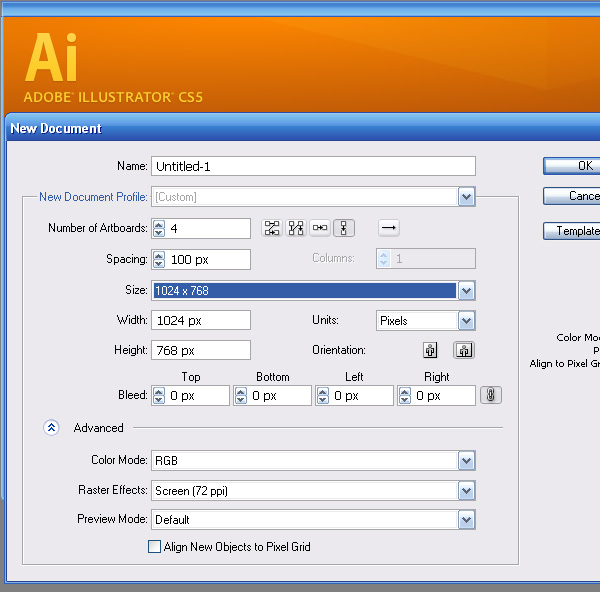
Task: Adjust the Spacing stepper arrows
Action: click(159, 259)
